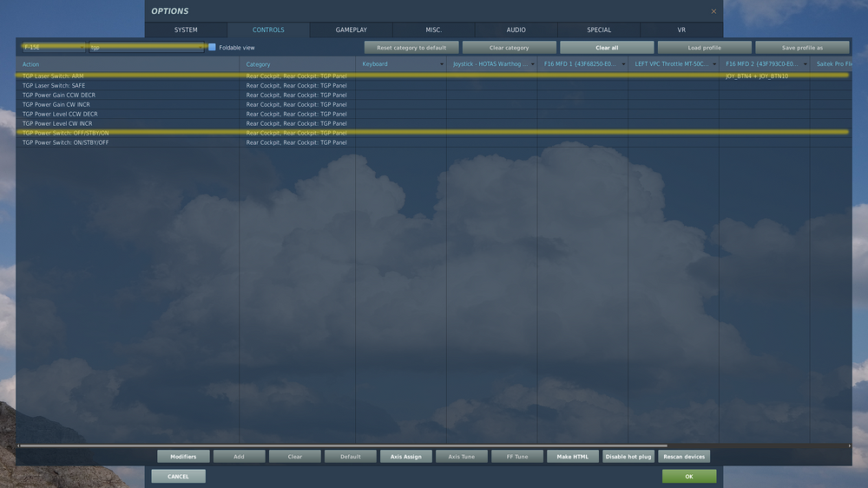This screenshot has height=488, width=868.
Task: Click the scrollbar left arrow
Action: pos(18,445)
